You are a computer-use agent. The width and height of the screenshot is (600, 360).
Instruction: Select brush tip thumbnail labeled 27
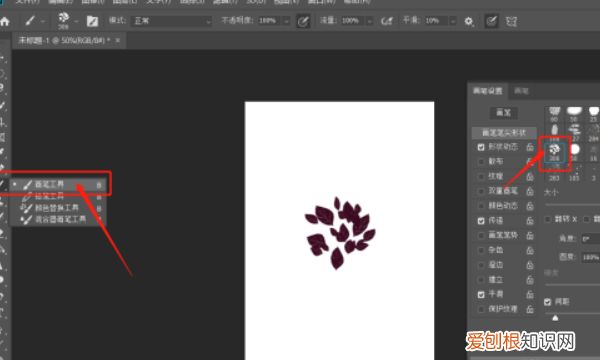(x=575, y=132)
